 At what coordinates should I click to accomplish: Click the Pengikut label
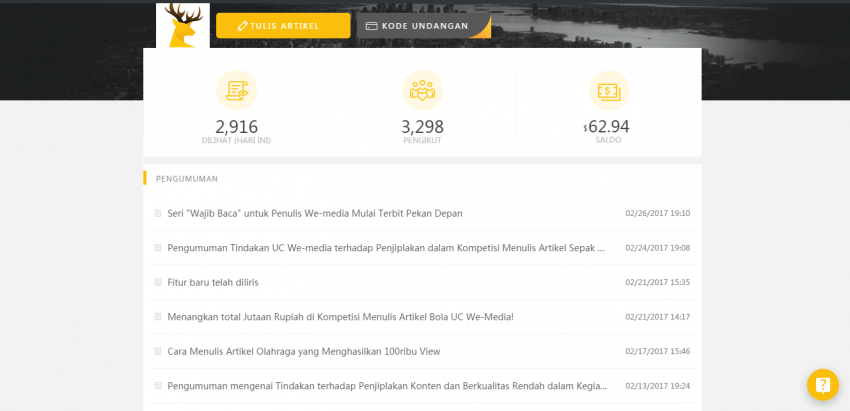coord(422,140)
